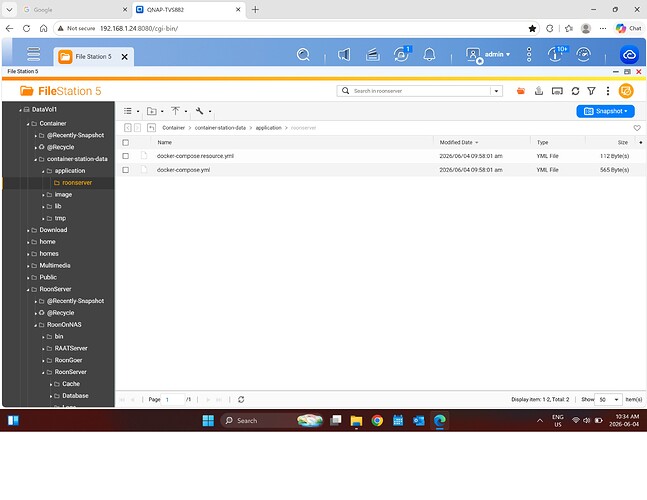Select the roonserver folder in tree
The height and width of the screenshot is (500, 647).
pyautogui.click(x=77, y=183)
